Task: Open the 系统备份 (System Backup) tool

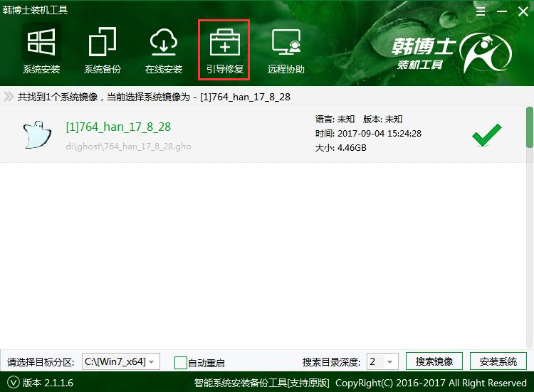Action: pos(102,50)
